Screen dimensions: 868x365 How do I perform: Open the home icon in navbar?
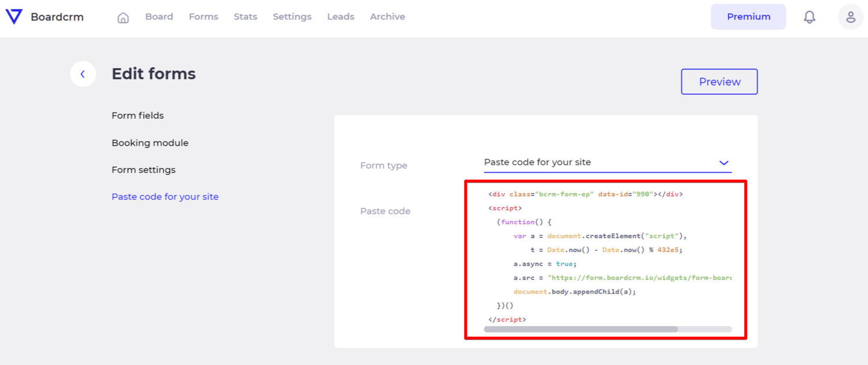(x=123, y=17)
